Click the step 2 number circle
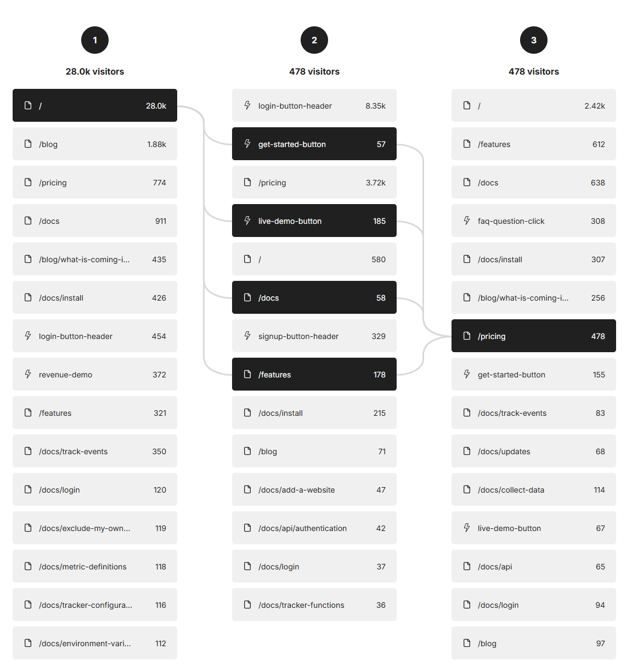The image size is (632, 672). click(x=314, y=40)
